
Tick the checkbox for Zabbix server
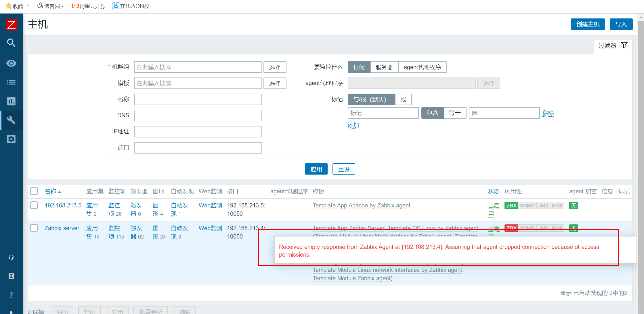point(34,228)
